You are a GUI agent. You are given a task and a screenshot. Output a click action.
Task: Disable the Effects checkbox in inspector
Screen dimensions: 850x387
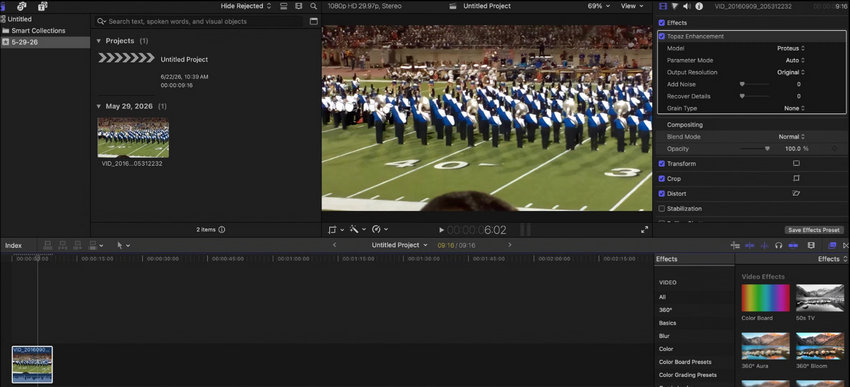pos(661,23)
